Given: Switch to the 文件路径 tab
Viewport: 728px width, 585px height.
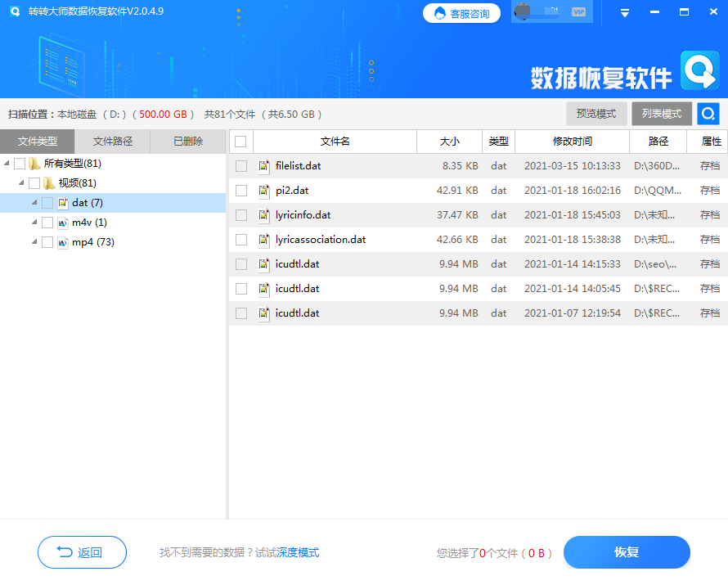Looking at the screenshot, I should pos(113,141).
